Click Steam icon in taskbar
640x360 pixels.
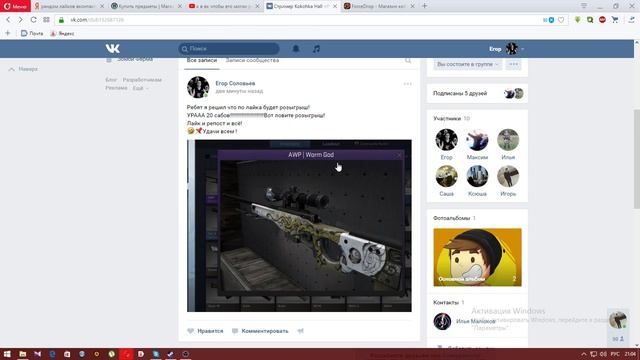pos(171,354)
